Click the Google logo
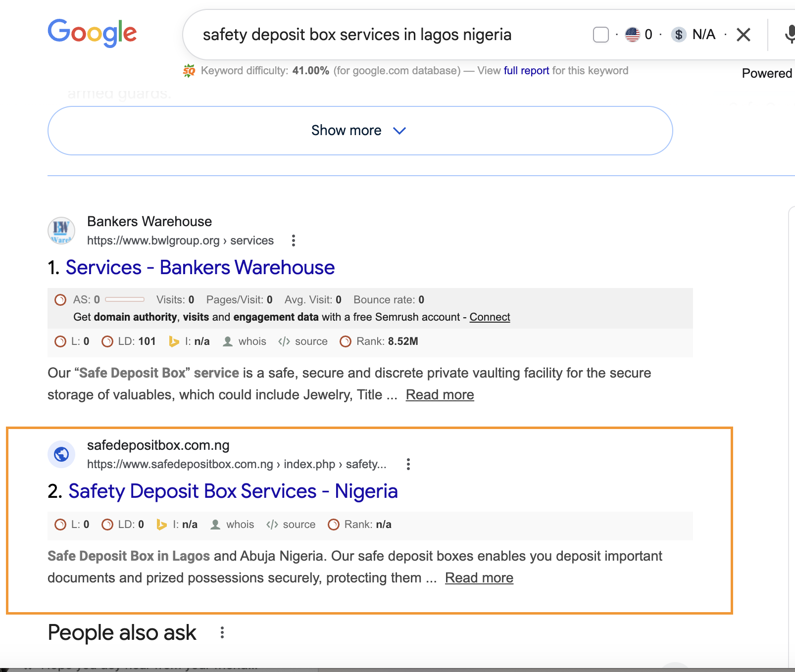 tap(92, 33)
